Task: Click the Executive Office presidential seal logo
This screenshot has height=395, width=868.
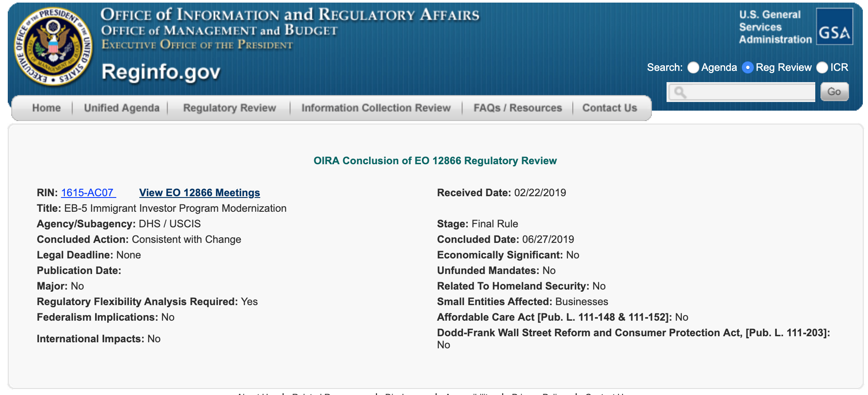Action: click(53, 46)
